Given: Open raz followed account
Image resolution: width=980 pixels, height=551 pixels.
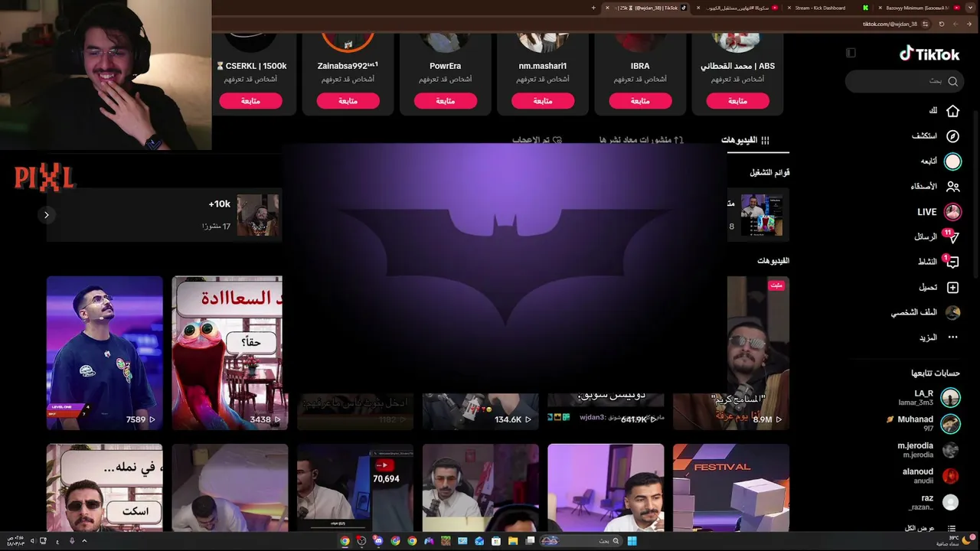Looking at the screenshot, I should click(x=934, y=502).
